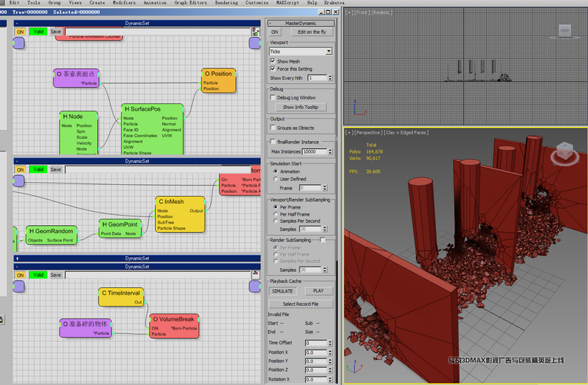
Task: Collapse the bottom DynamicSet rollout
Action: tap(17, 267)
